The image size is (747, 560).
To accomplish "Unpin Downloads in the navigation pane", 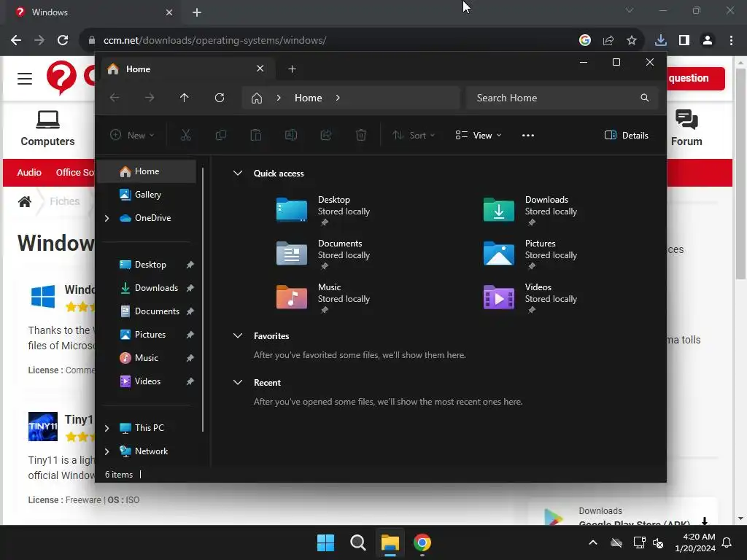I will 190,288.
